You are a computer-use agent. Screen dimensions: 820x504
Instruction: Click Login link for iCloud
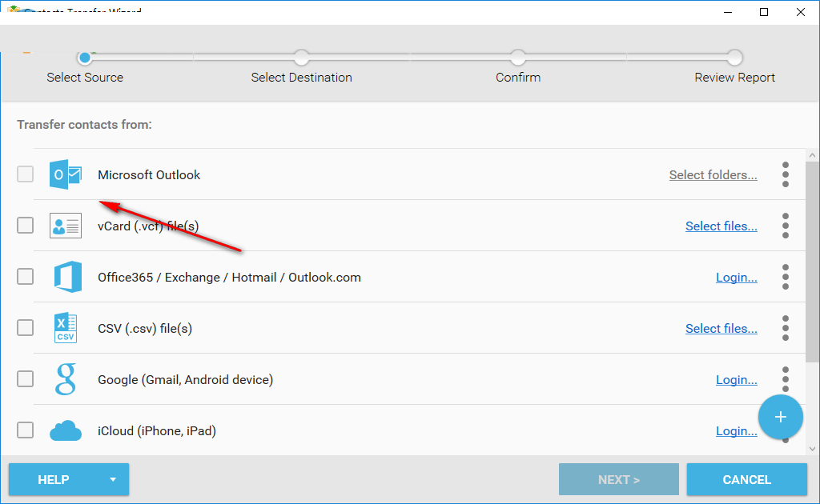(x=737, y=431)
